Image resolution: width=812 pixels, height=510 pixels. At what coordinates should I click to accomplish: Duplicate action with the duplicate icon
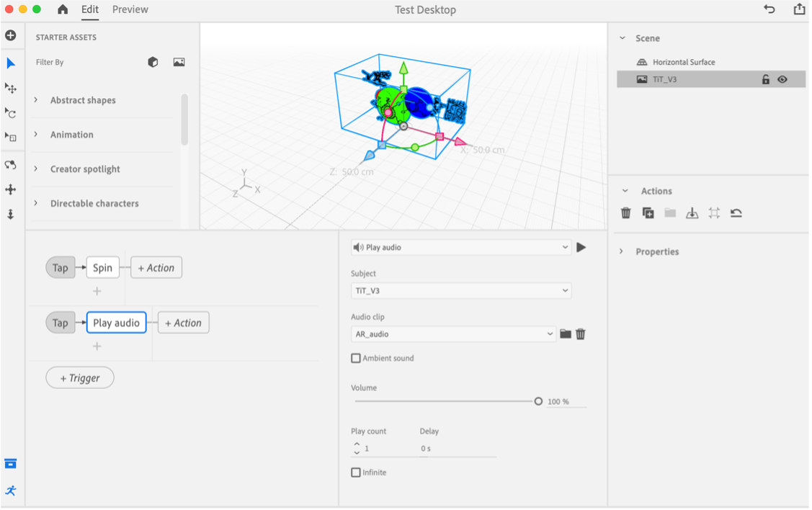(647, 212)
